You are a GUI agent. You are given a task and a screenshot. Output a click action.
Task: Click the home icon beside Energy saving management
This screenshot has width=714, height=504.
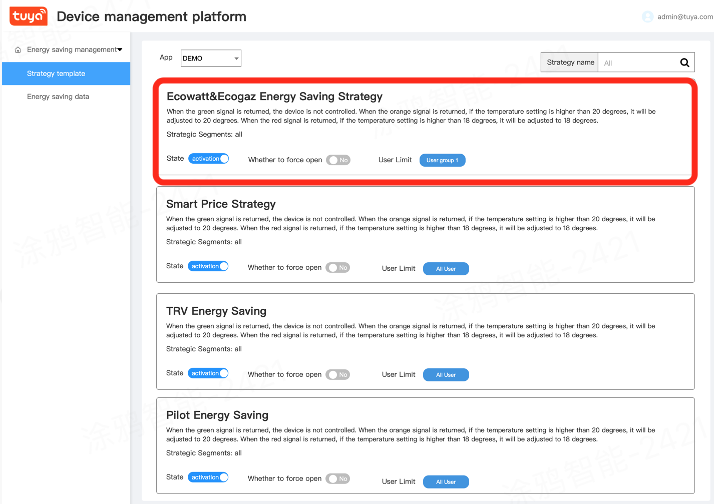(x=18, y=50)
